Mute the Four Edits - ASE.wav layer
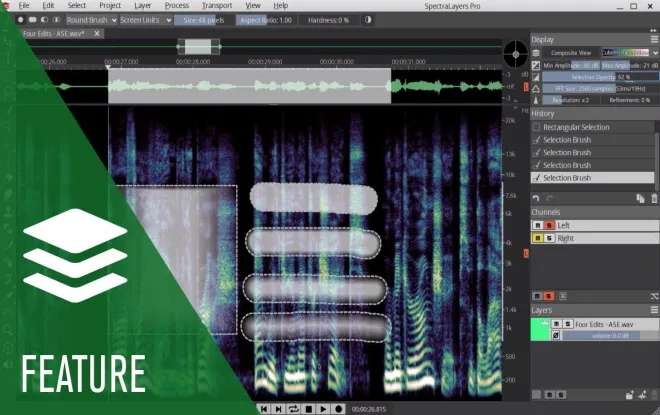The image size is (660, 415). pyautogui.click(x=556, y=324)
